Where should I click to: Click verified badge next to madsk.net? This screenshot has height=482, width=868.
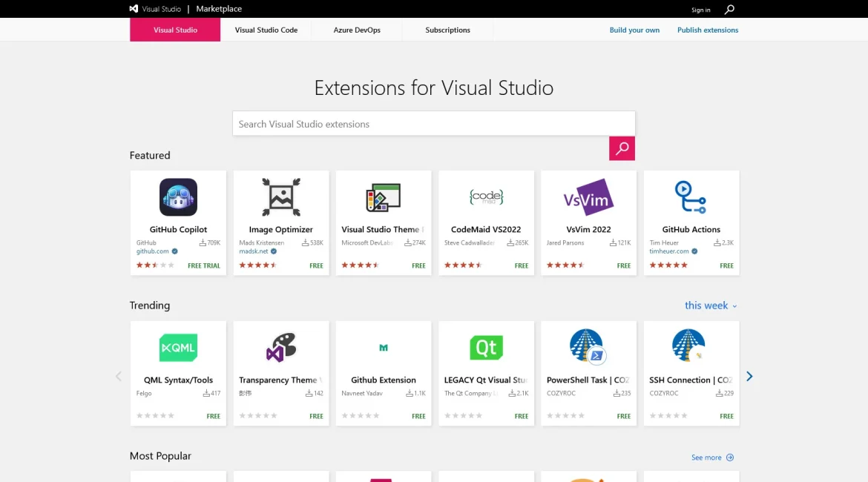tap(274, 251)
